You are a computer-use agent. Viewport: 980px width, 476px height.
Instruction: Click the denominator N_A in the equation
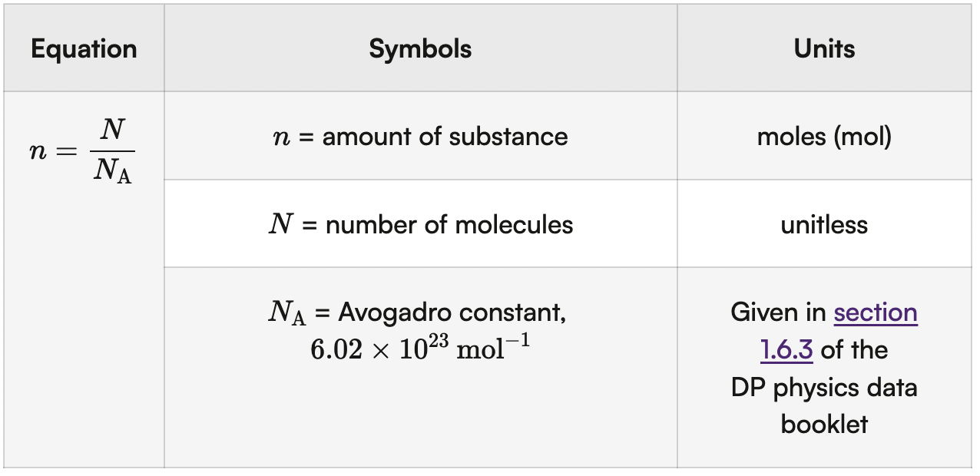(113, 171)
